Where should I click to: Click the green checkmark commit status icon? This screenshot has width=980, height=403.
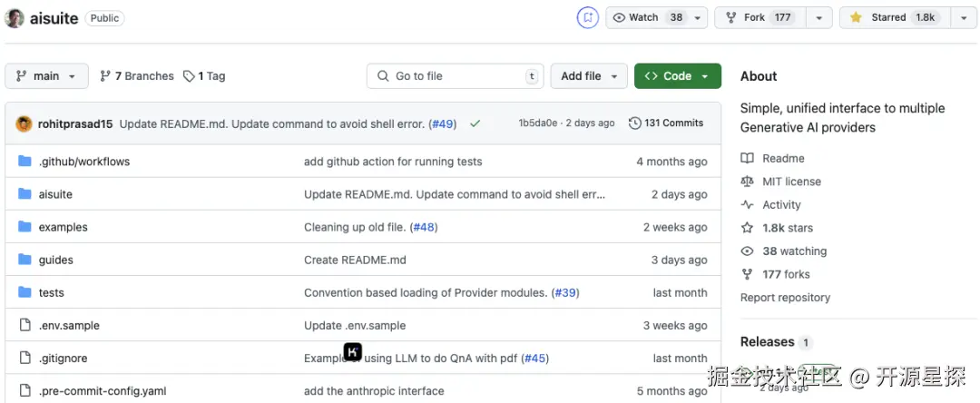click(475, 123)
